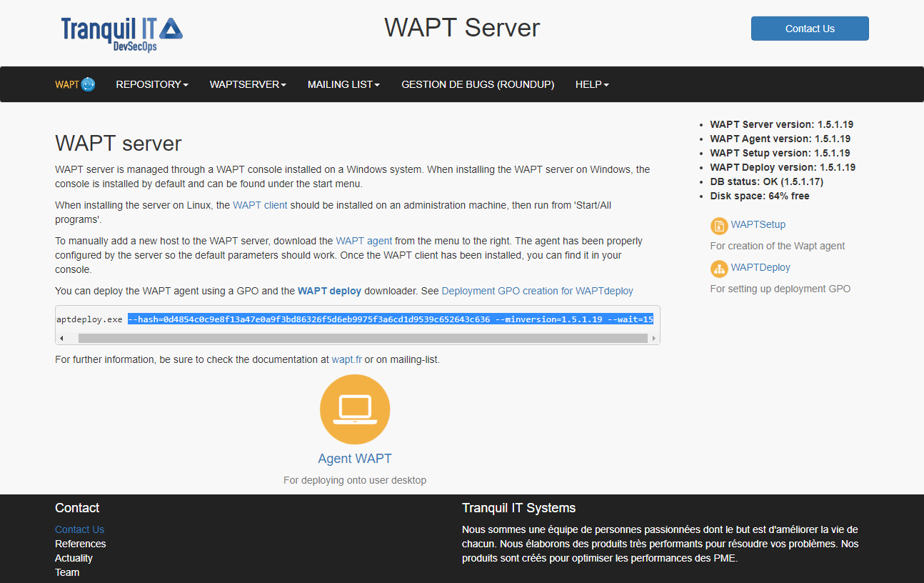The image size is (924, 583).
Task: Expand the Mailing List dropdown
Action: [343, 84]
